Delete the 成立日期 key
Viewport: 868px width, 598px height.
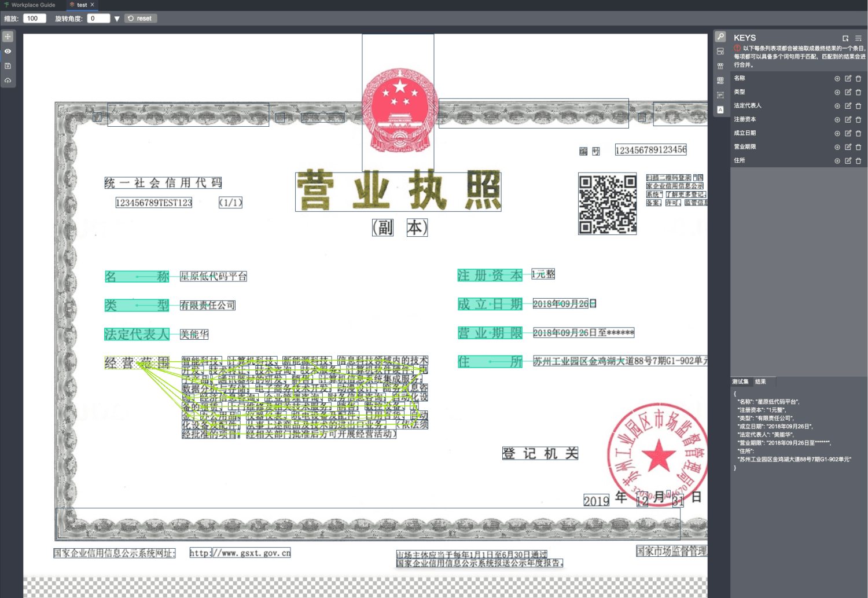click(x=858, y=133)
